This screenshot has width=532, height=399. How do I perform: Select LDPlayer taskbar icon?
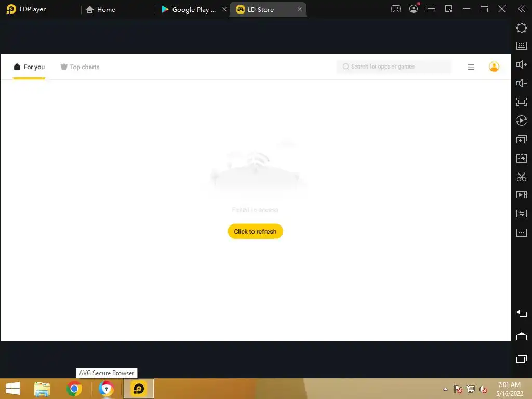point(138,389)
